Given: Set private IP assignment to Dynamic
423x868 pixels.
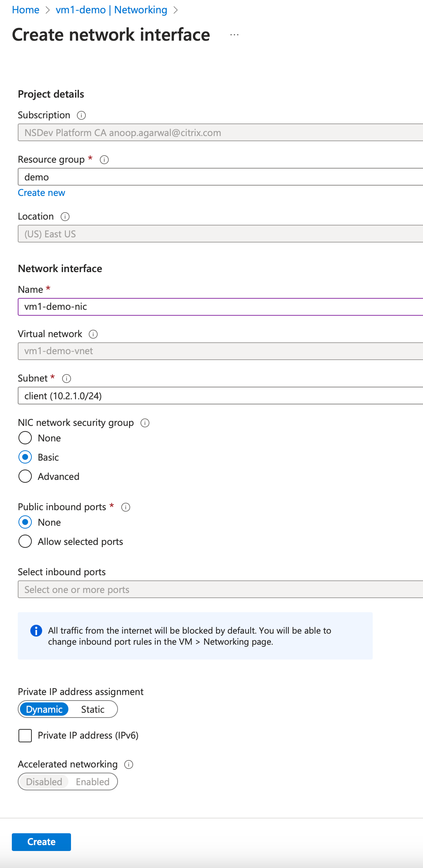Looking at the screenshot, I should coord(44,709).
